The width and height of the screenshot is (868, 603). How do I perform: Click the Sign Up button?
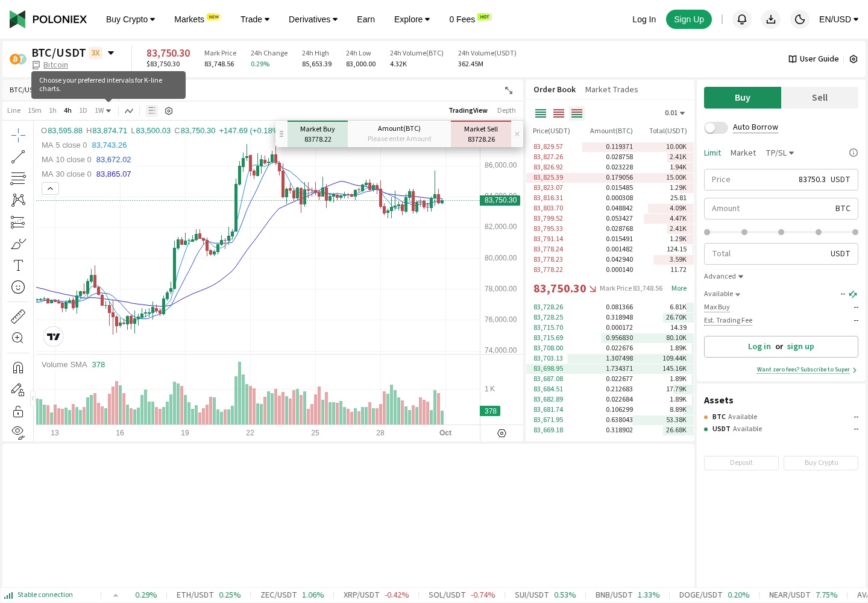[x=689, y=19]
